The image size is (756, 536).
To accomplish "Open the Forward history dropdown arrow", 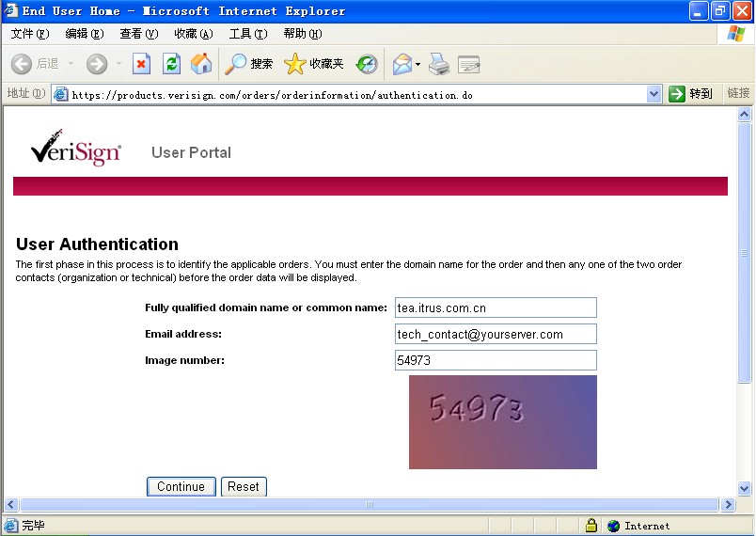I will pyautogui.click(x=118, y=64).
